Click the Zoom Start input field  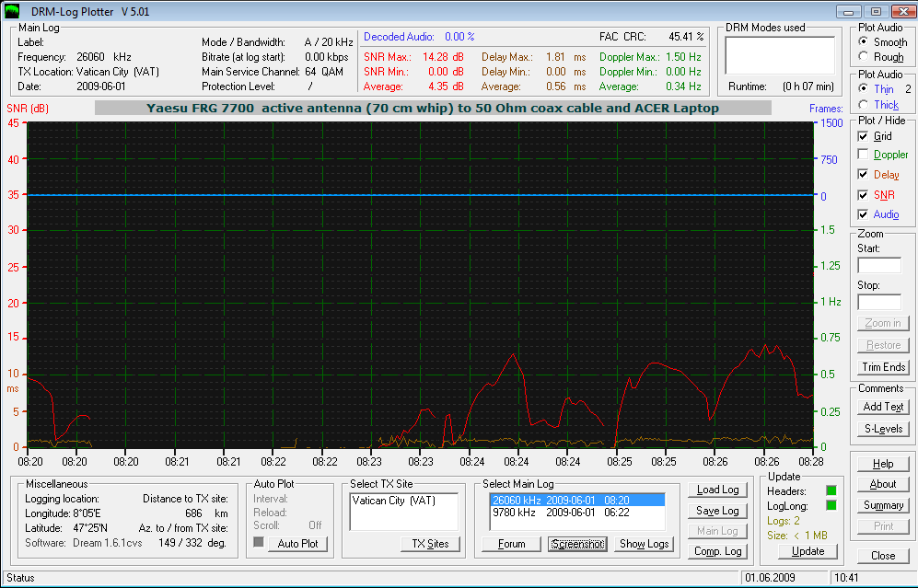click(x=879, y=266)
